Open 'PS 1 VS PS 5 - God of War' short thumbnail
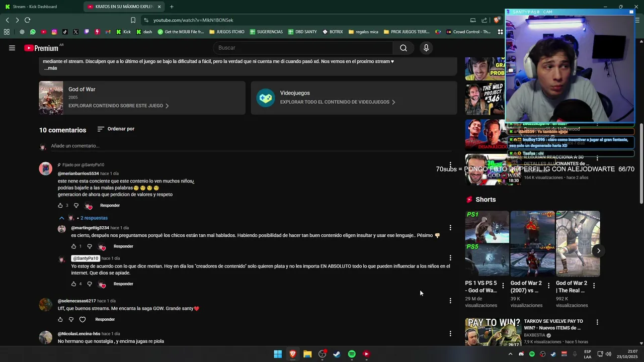Viewport: 644px width, 362px height. pyautogui.click(x=487, y=244)
